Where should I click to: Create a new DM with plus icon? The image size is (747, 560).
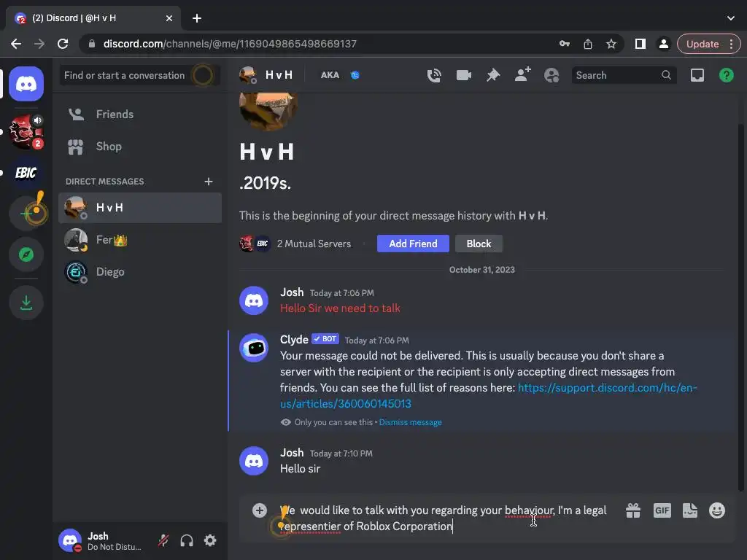pyautogui.click(x=208, y=182)
